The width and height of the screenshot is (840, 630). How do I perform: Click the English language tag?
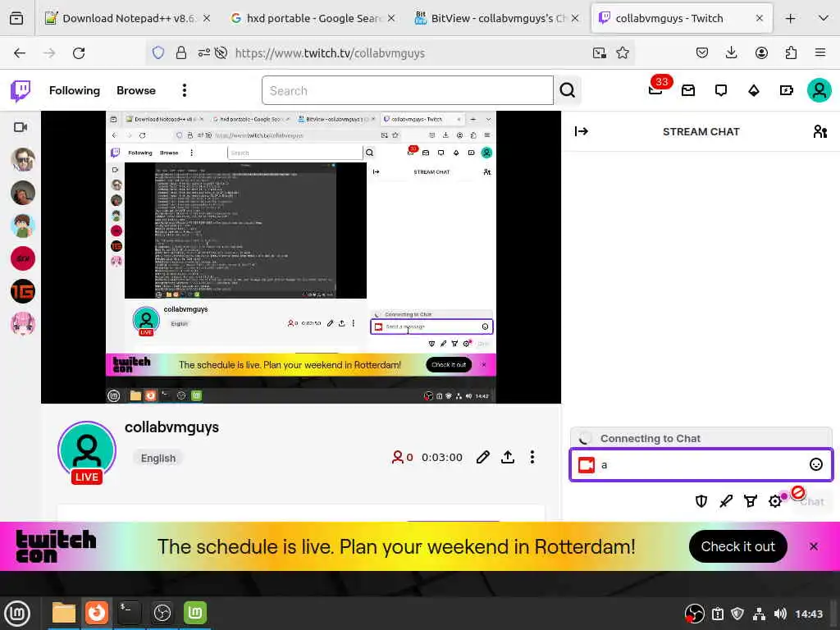coord(158,458)
